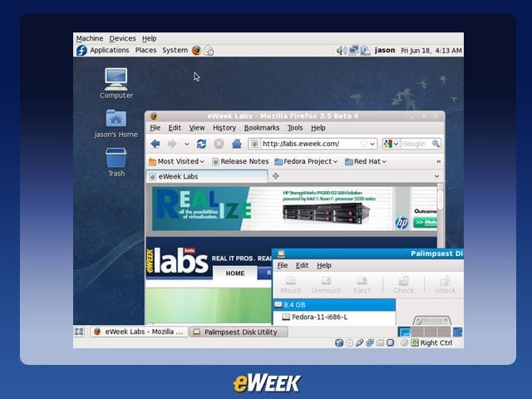Expand the Fedora Project bookmarks folder
Image resolution: width=532 pixels, height=399 pixels.
click(x=306, y=161)
